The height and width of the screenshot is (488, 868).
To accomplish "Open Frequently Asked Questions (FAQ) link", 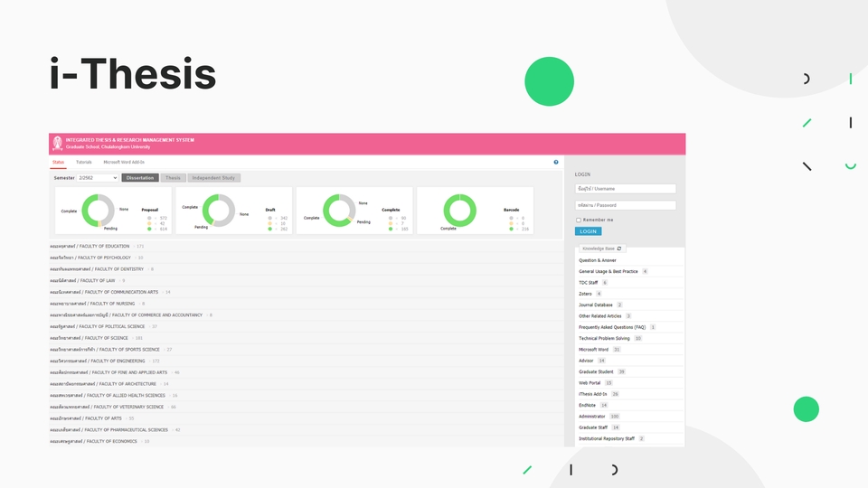I will (x=612, y=327).
